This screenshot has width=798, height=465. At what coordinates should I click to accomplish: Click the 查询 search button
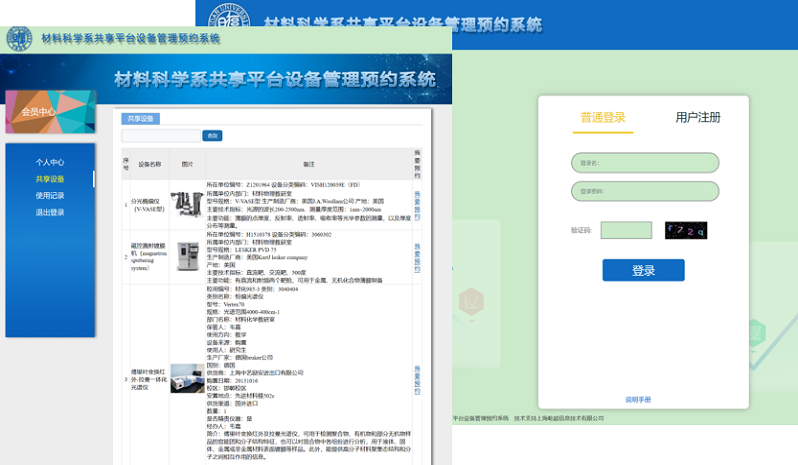point(212,135)
